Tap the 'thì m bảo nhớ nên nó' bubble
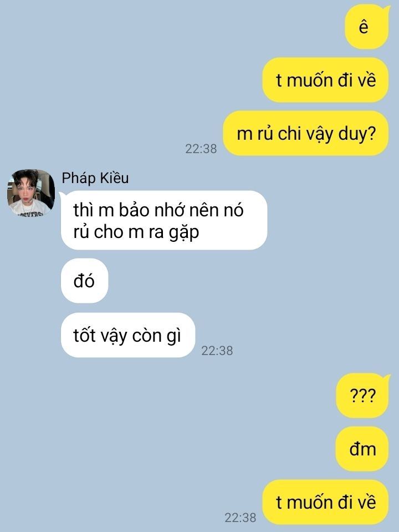Screen dimensions: 399x532 (x=164, y=220)
